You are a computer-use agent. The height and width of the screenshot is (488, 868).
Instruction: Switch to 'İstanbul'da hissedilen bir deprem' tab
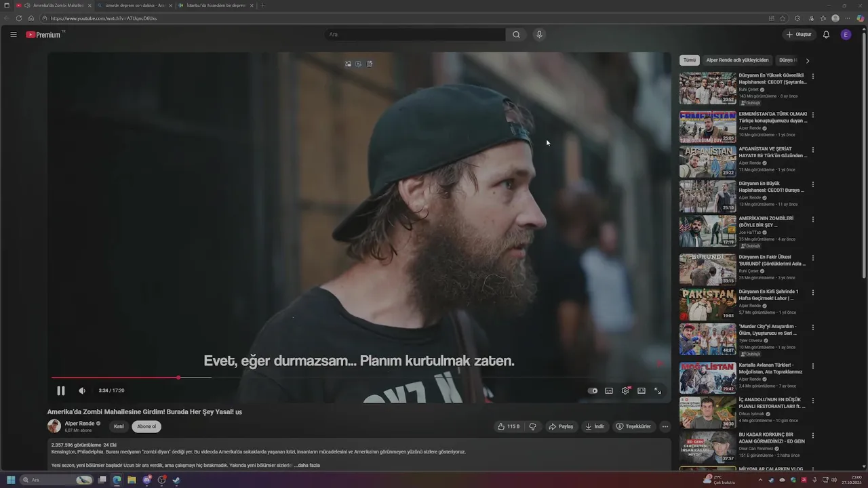(216, 5)
